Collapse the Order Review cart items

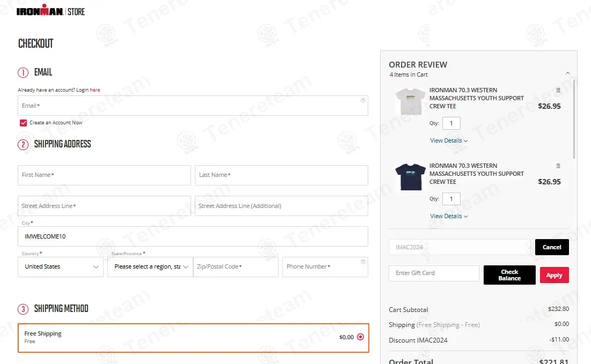567,73
